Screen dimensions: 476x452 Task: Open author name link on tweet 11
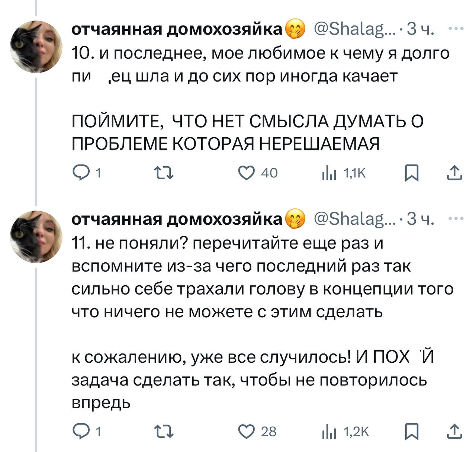(177, 219)
